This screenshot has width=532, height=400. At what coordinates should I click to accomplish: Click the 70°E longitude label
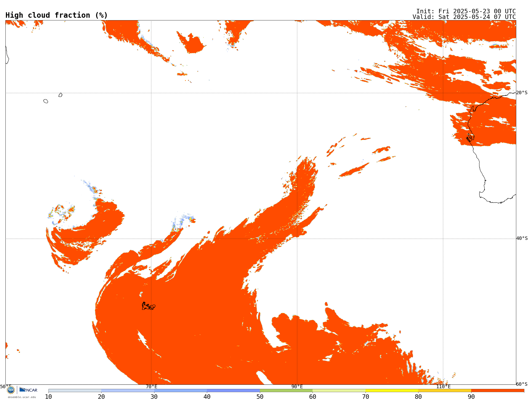tap(151, 386)
